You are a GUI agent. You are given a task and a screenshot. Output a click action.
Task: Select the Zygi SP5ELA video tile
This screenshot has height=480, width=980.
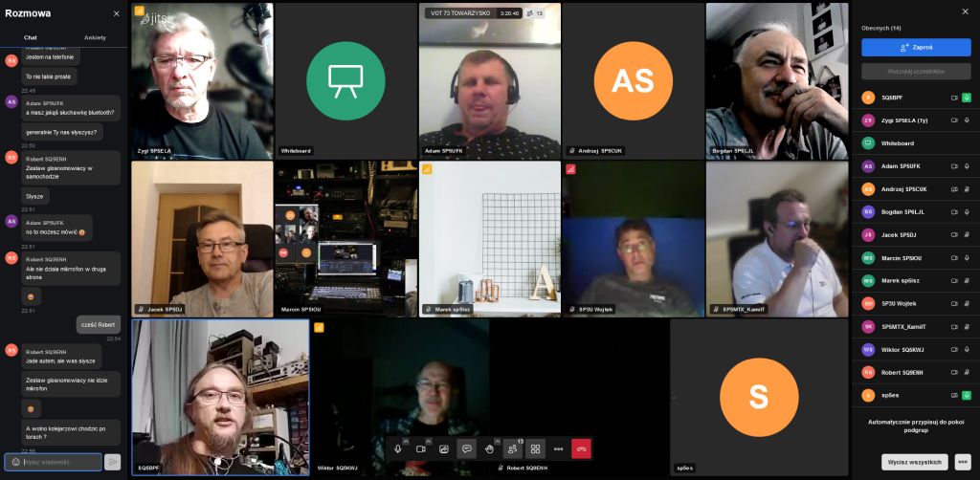(203, 81)
